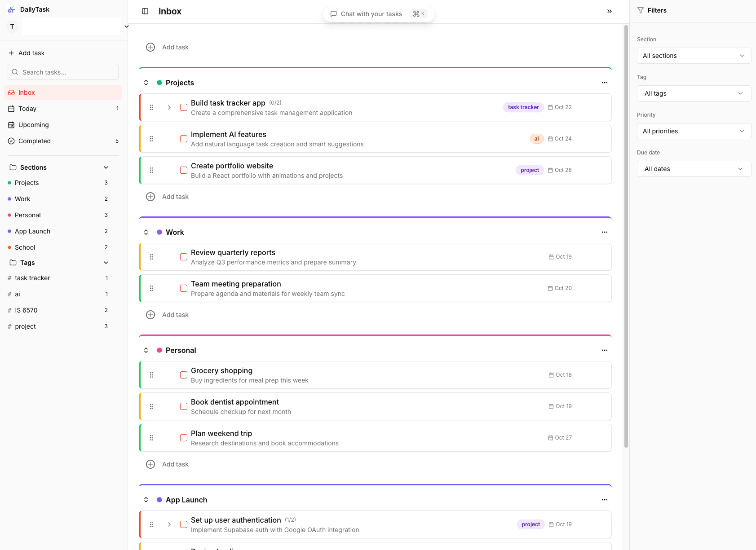Image resolution: width=756 pixels, height=550 pixels.
Task: Click the Completed checkmark icon
Action: 11,141
